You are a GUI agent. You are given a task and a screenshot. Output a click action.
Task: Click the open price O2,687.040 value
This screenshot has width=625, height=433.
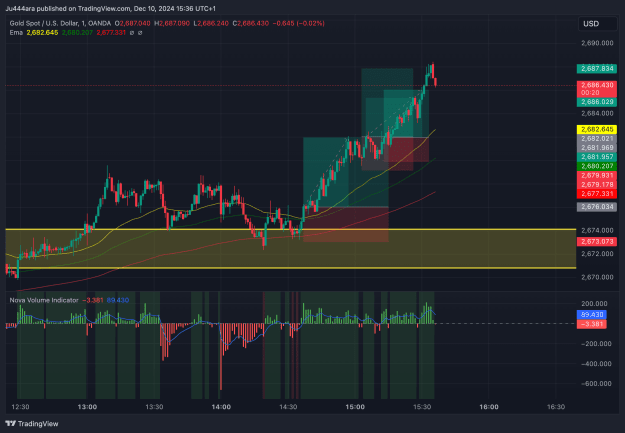133,24
